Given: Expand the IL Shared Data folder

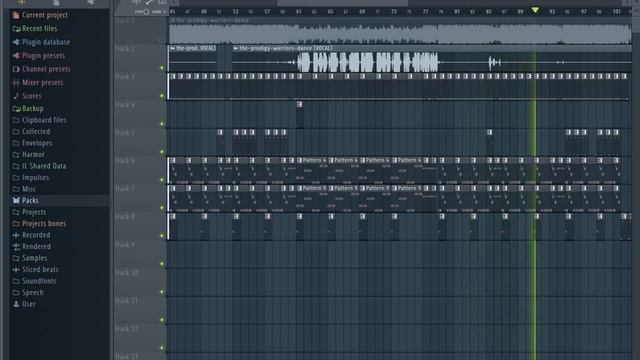Looking at the screenshot, I should tap(39, 166).
